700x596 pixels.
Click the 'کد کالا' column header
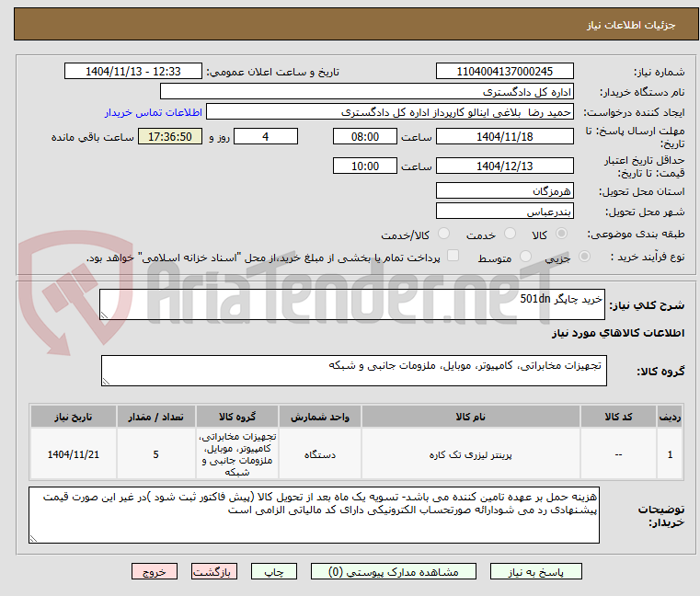(x=618, y=417)
